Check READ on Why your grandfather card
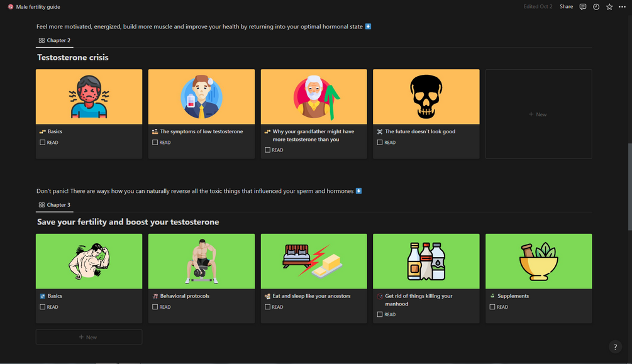Viewport: 632px width, 364px height. pos(267,150)
